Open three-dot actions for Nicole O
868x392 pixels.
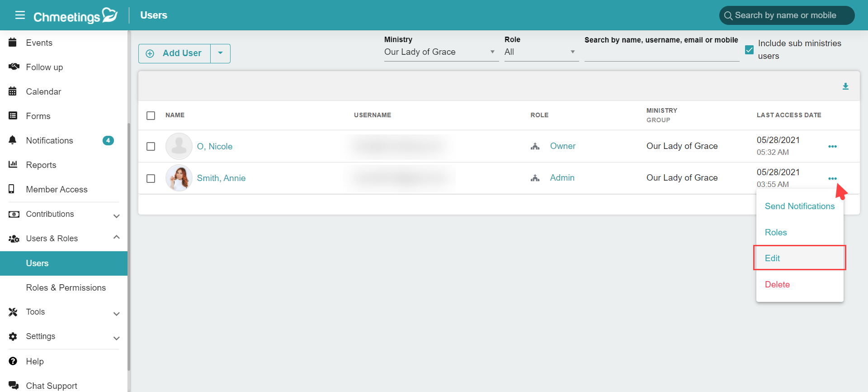(x=832, y=147)
